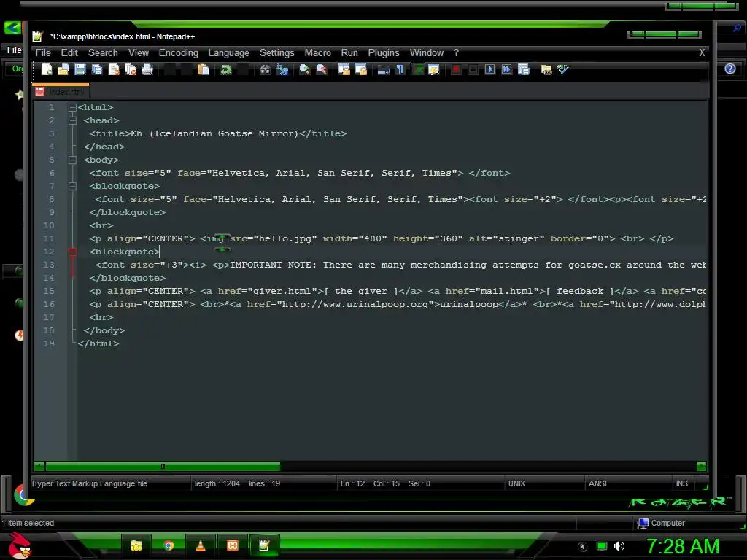Open the file explorer taskbar icon
The height and width of the screenshot is (560, 747).
[x=136, y=545]
